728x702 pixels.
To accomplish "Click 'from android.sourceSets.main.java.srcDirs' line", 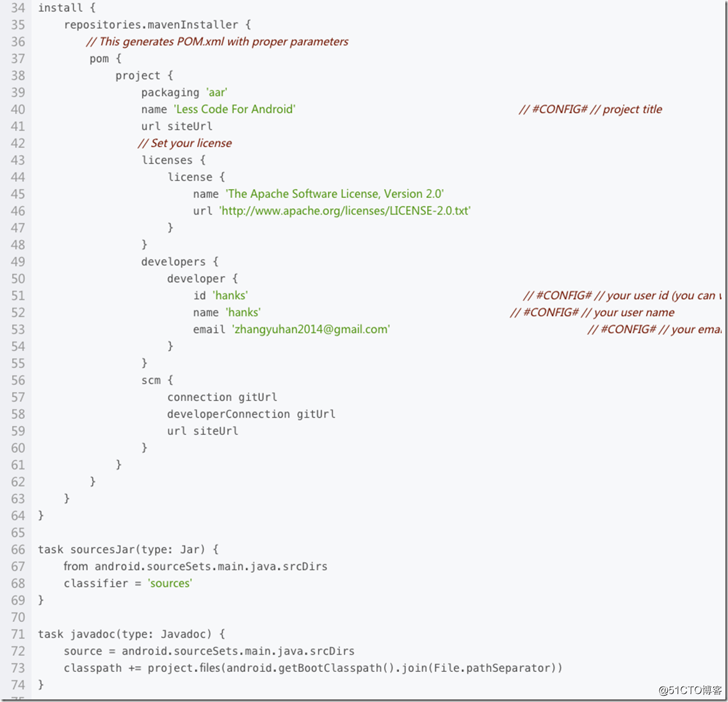I will pos(195,566).
